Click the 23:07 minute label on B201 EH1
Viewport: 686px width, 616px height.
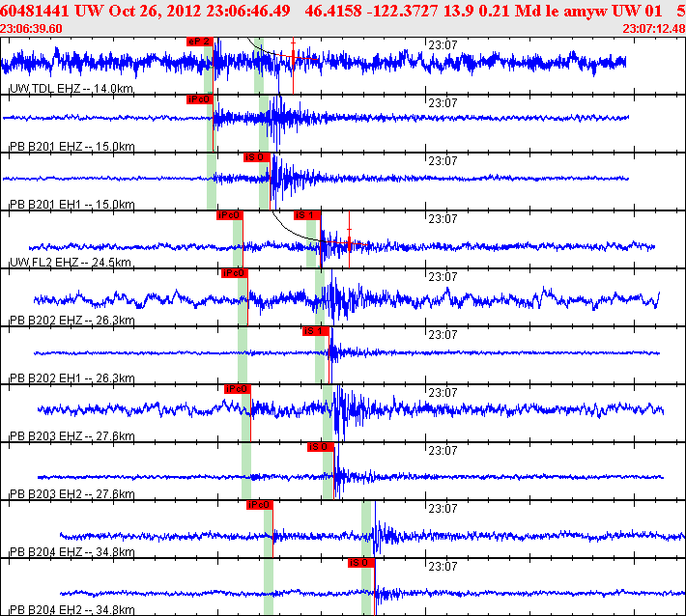(x=443, y=161)
